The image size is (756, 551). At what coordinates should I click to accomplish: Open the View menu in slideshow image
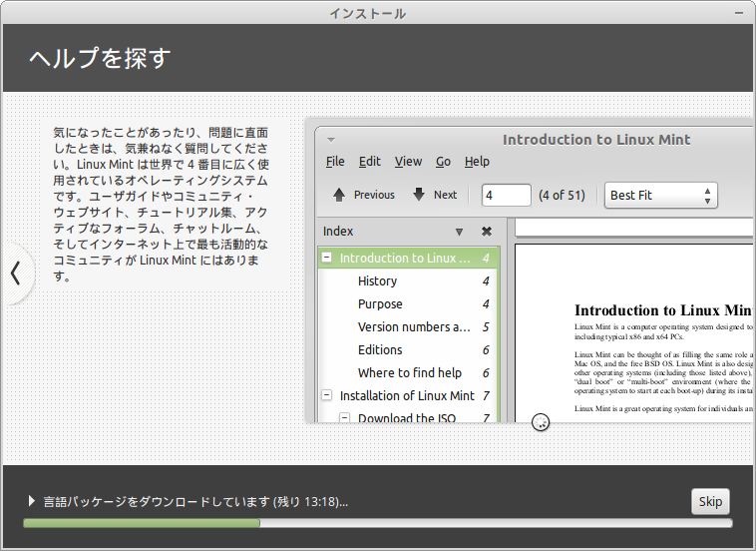(408, 162)
